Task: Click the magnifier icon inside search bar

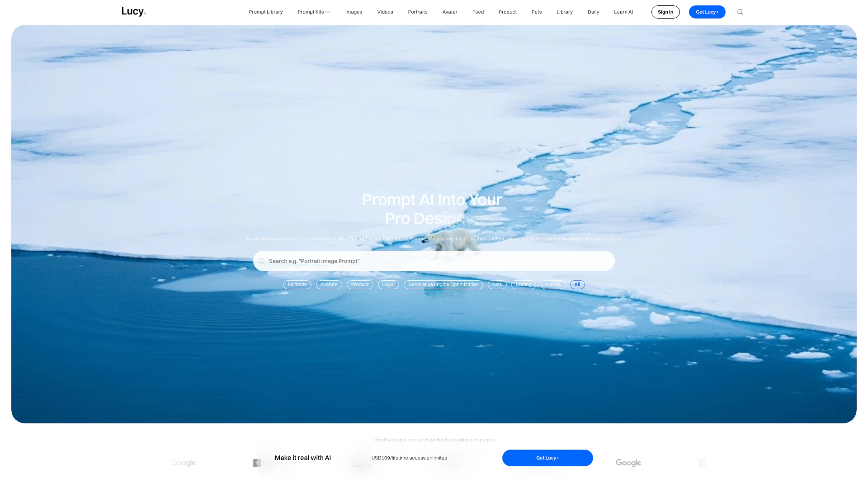Action: [x=261, y=261]
